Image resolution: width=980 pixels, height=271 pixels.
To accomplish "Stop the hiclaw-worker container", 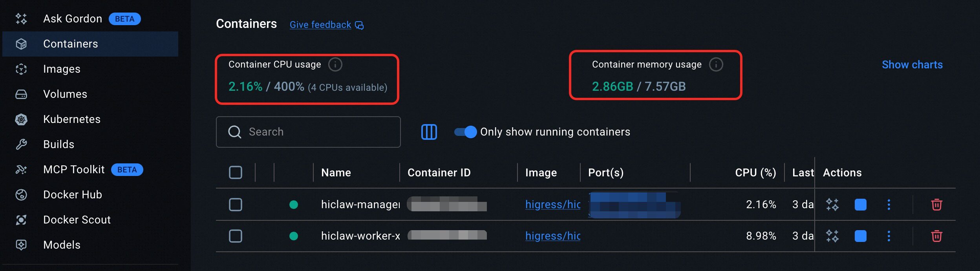I will click(860, 236).
